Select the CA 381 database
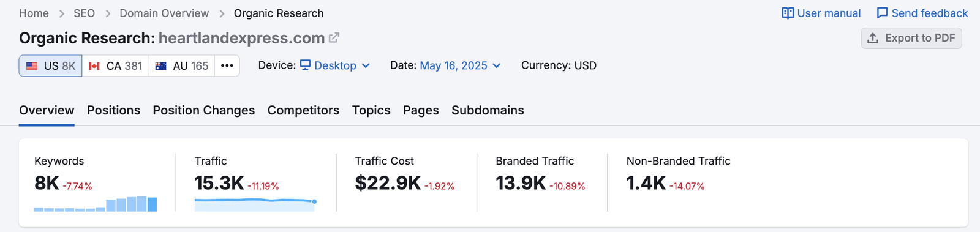980x232 pixels. click(x=115, y=65)
